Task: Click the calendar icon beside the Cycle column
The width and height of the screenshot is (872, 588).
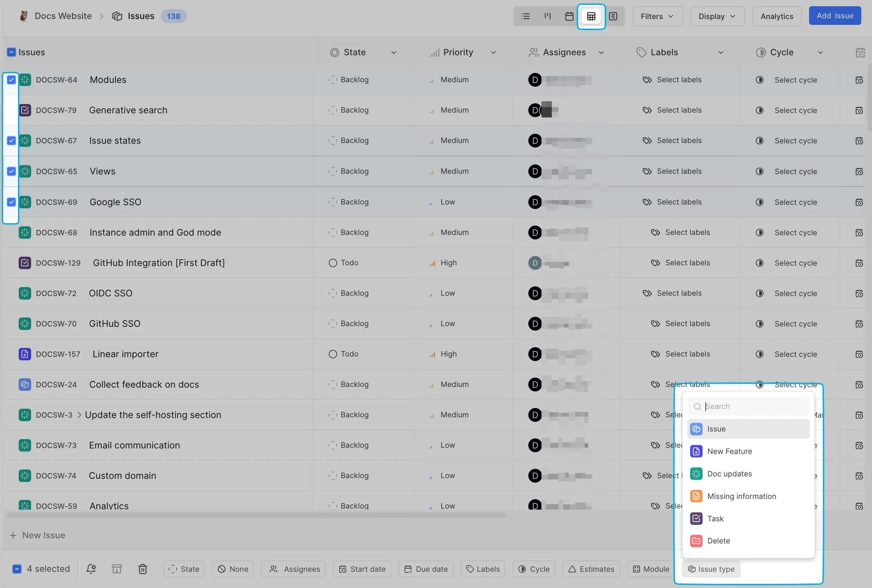Action: click(x=860, y=52)
